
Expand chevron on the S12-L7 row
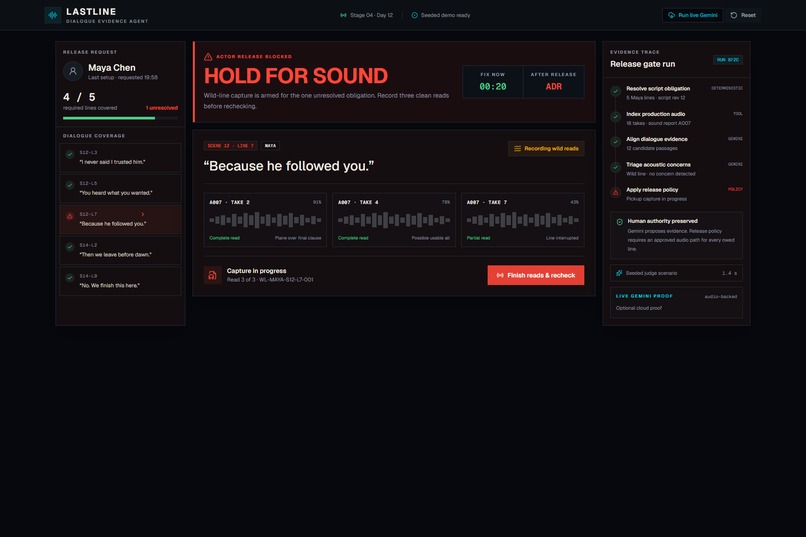pyautogui.click(x=143, y=214)
